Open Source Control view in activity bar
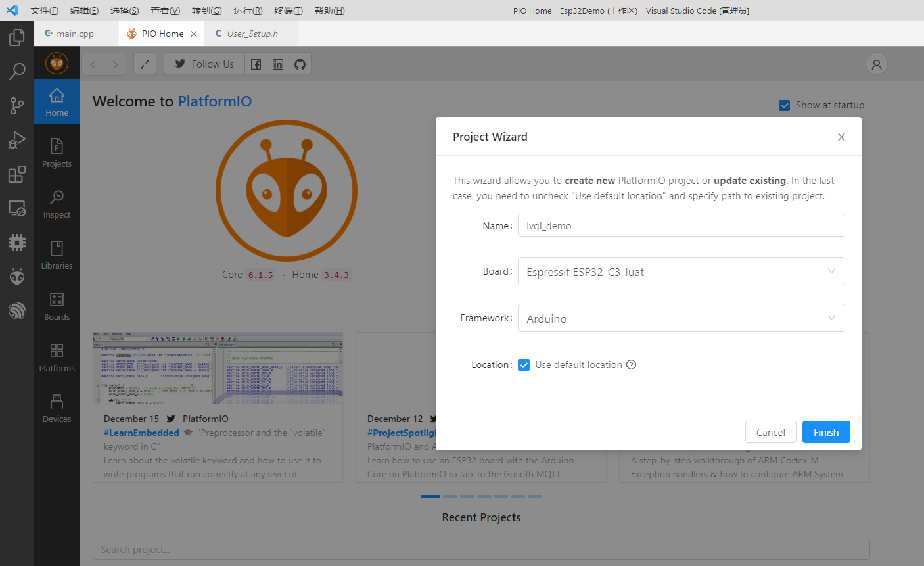 [x=17, y=105]
